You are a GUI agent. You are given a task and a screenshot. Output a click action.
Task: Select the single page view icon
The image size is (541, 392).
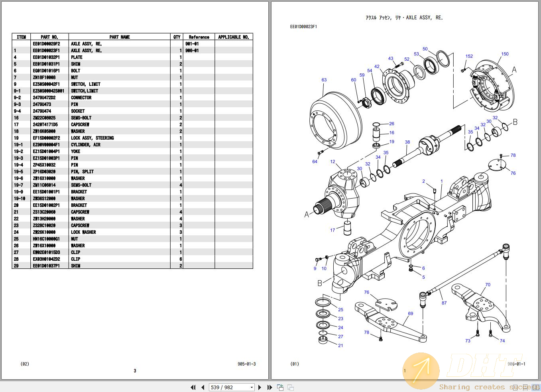click(x=515, y=387)
